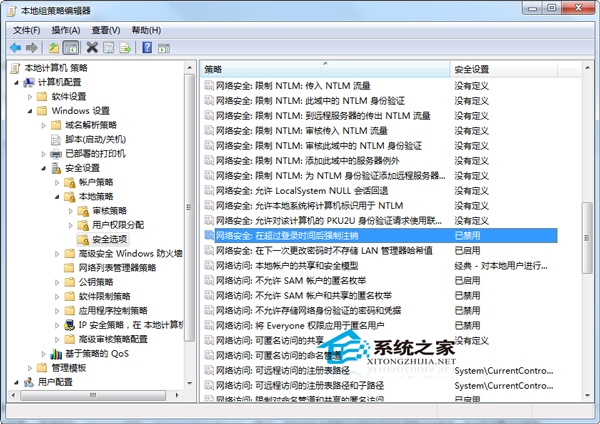
Task: Sort by the 策略 column header
Action: coord(325,69)
